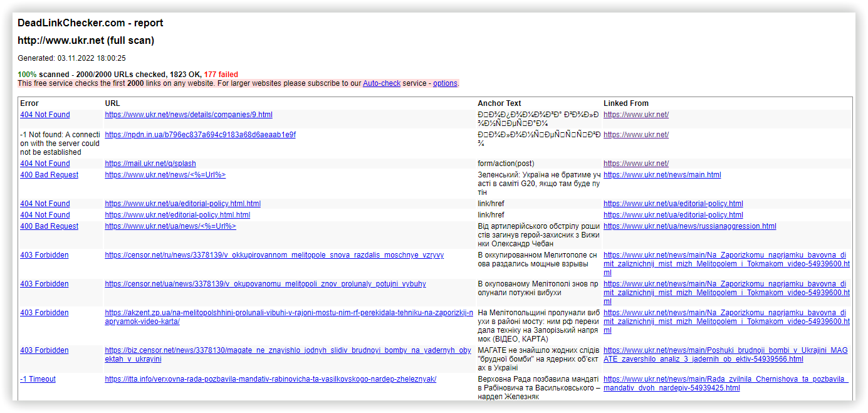Click anchor text starting 'Зеленський: Україна'
Viewport: 868px width, 413px height.
point(539,184)
